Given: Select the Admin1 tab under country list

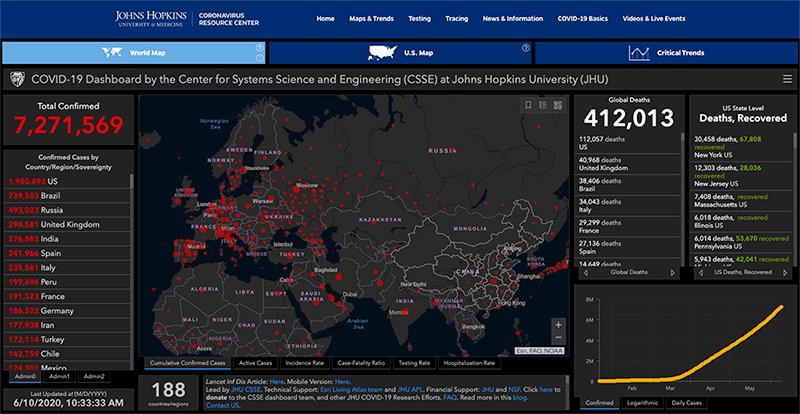Looking at the screenshot, I should pyautogui.click(x=60, y=376).
